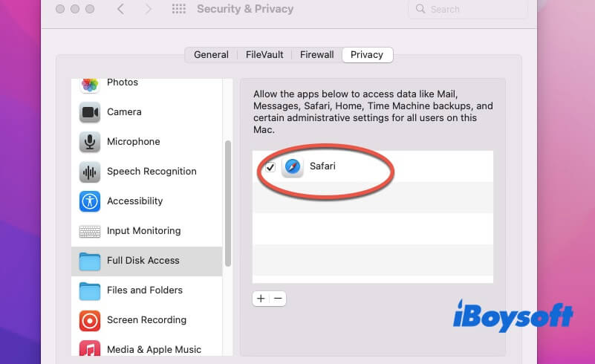Viewport: 595px width, 364px height.
Task: Click the plus button to add app
Action: [x=261, y=299]
